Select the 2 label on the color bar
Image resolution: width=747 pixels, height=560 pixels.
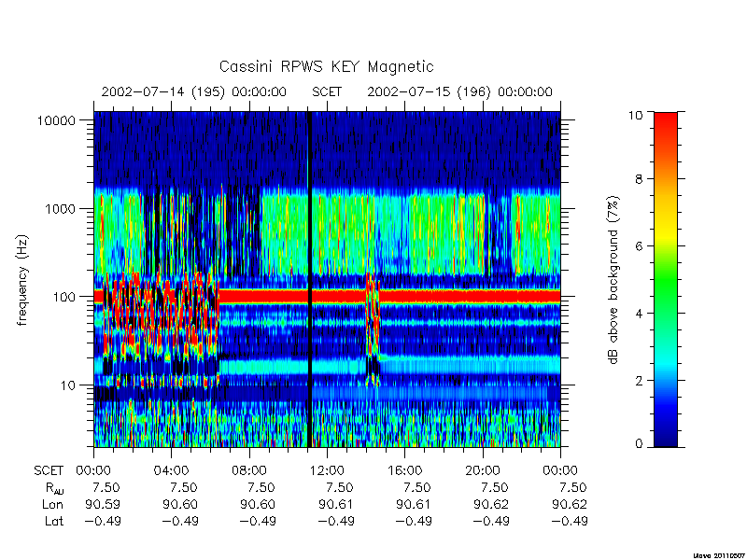point(640,381)
